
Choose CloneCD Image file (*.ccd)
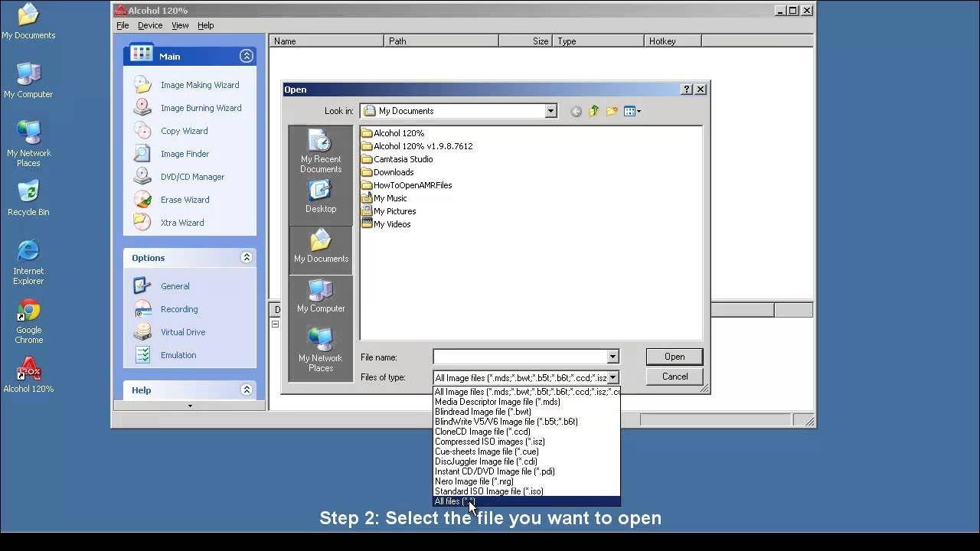coord(527,432)
